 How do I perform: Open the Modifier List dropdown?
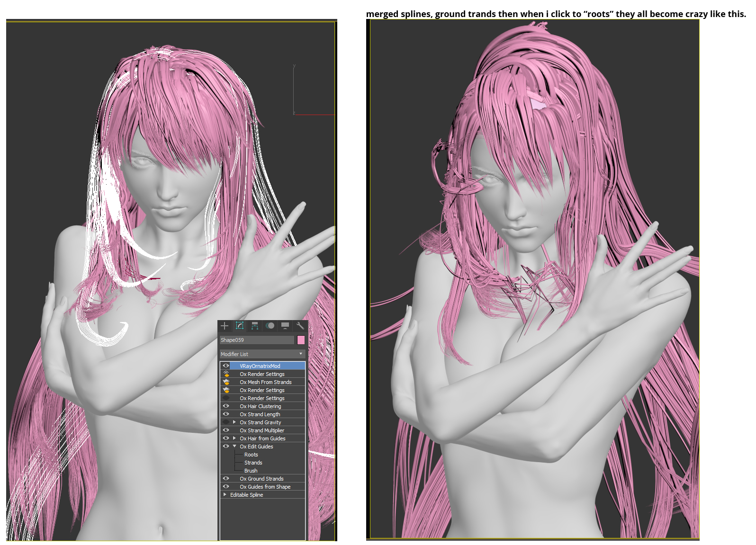point(262,354)
